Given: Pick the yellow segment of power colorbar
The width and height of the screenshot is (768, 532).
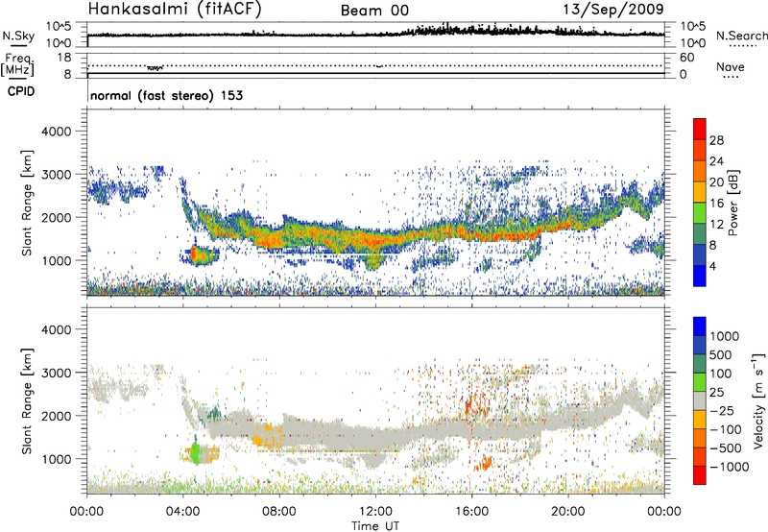Looking at the screenshot, I should click(x=700, y=192).
